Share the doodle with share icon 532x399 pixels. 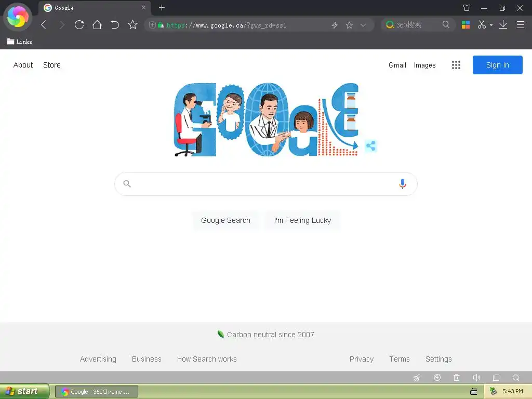(x=371, y=146)
